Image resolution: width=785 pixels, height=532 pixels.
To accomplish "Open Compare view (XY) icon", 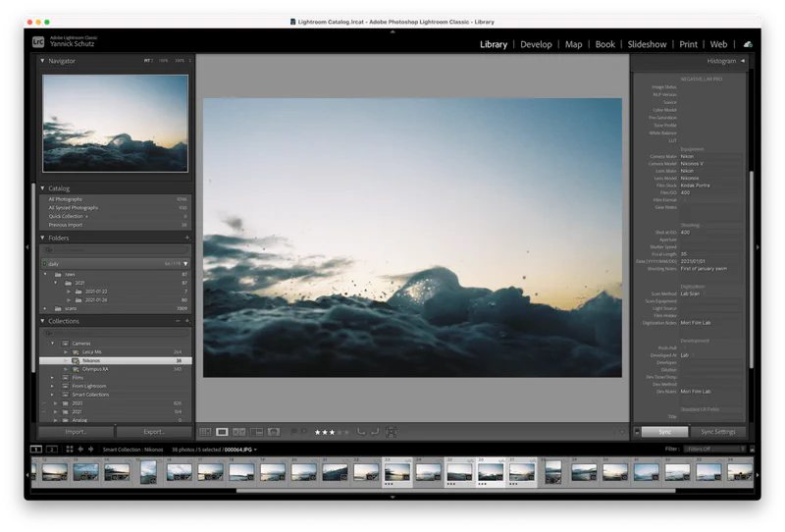I will pos(239,432).
